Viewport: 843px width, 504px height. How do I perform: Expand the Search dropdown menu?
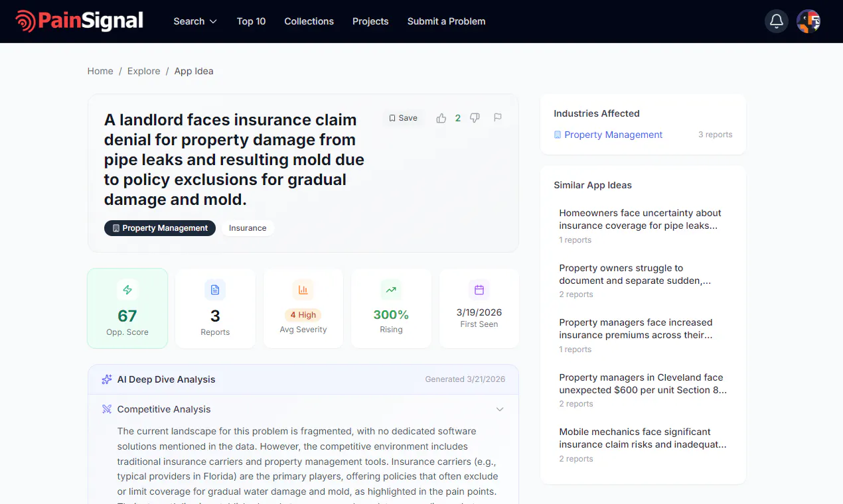click(x=195, y=21)
